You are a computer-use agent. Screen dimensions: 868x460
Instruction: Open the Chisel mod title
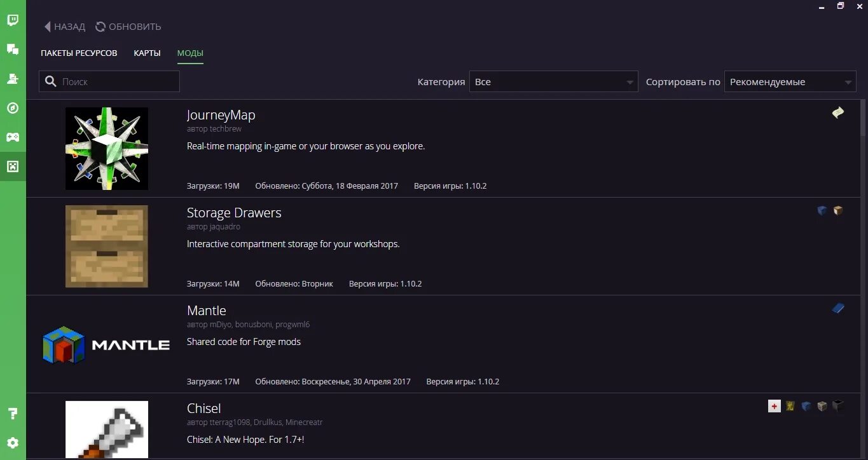point(203,409)
